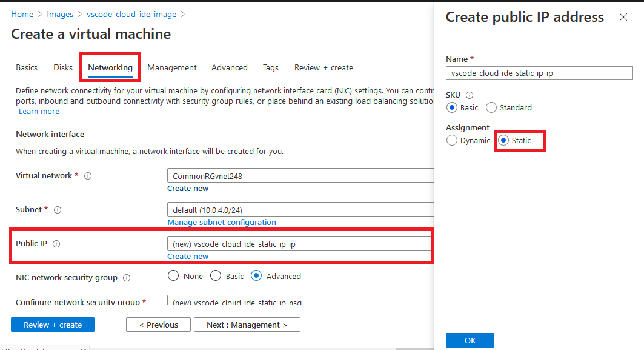Switch to the Basics tab
Viewport: 644px width, 350px height.
click(x=27, y=67)
